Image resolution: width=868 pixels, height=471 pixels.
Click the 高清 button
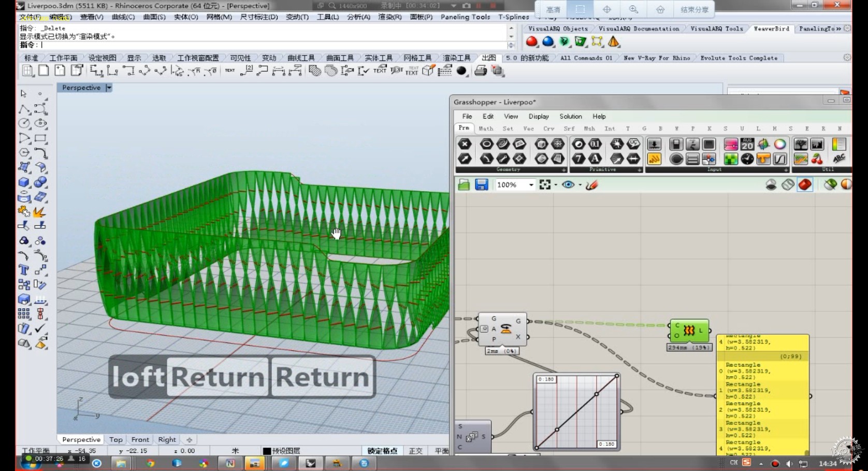pos(553,9)
